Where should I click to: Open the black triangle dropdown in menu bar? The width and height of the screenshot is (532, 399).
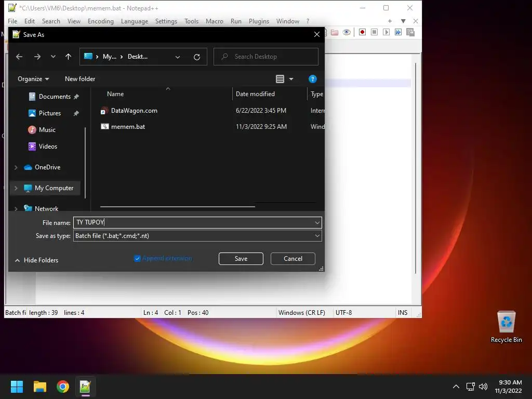403,21
